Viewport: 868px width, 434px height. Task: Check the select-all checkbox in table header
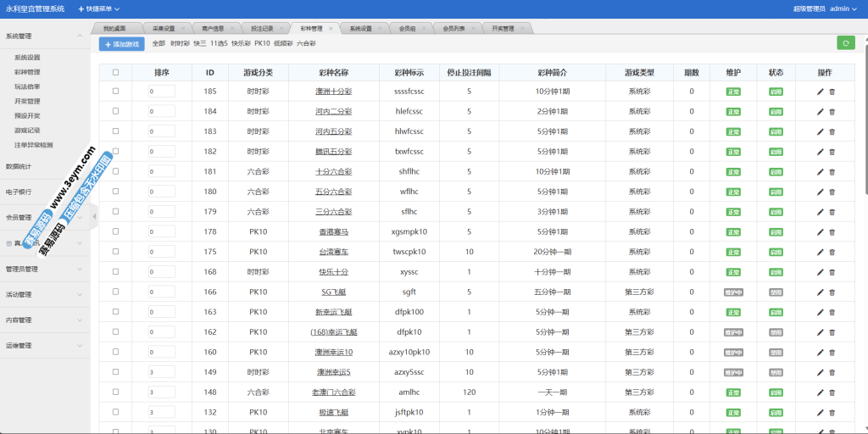click(x=115, y=72)
